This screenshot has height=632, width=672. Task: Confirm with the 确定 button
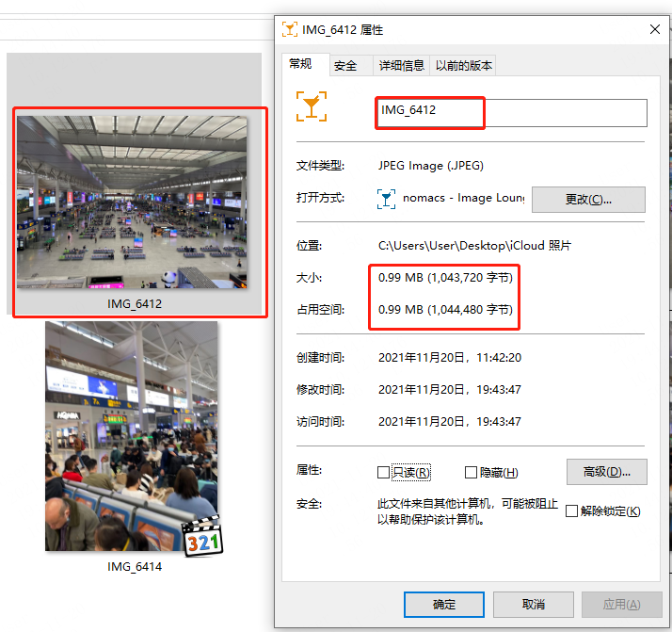(444, 605)
